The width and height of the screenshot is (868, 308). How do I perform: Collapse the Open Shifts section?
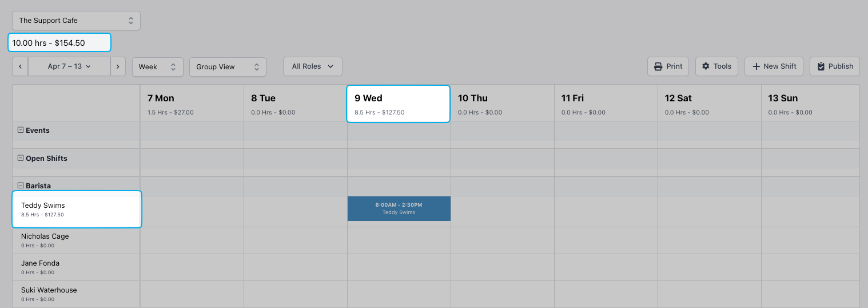21,158
